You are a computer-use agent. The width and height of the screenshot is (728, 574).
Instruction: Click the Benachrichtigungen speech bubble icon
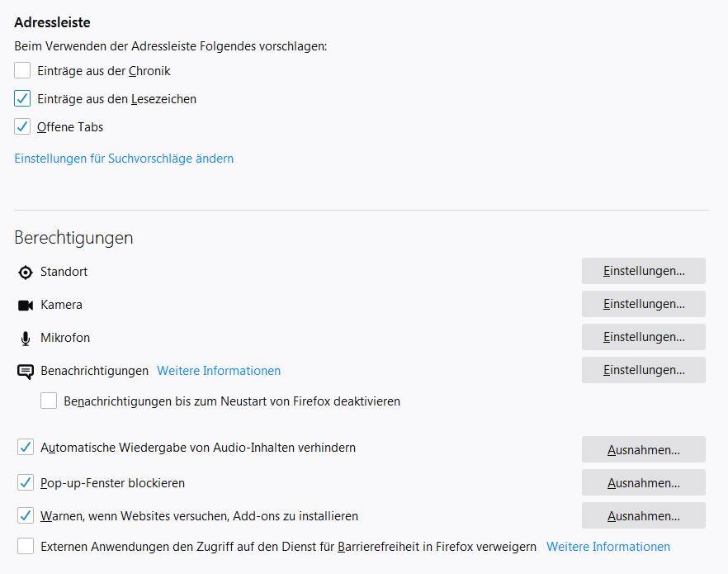[x=25, y=372]
